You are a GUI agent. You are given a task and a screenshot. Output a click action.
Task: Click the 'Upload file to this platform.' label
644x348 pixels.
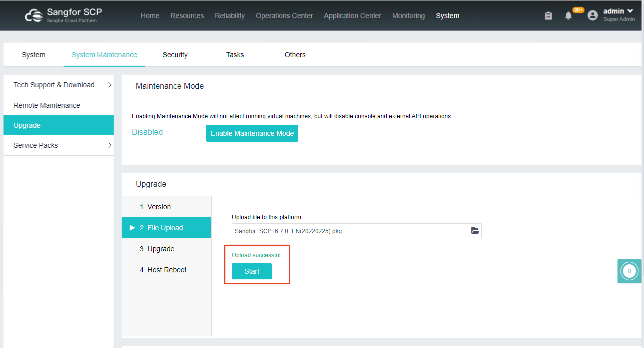coord(267,217)
